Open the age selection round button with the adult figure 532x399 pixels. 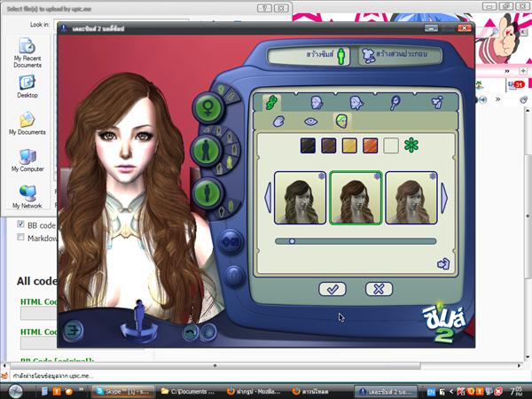(x=206, y=150)
